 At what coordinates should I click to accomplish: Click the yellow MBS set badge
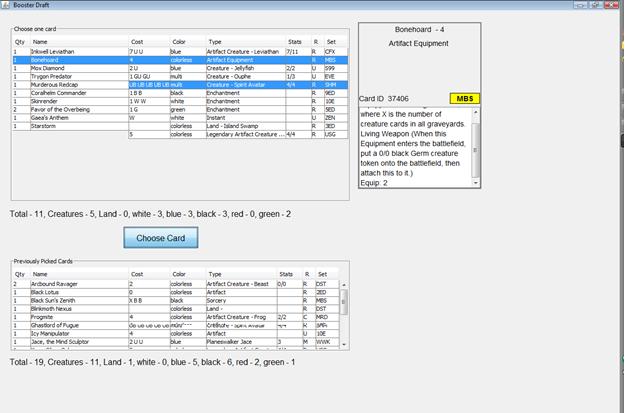point(464,99)
